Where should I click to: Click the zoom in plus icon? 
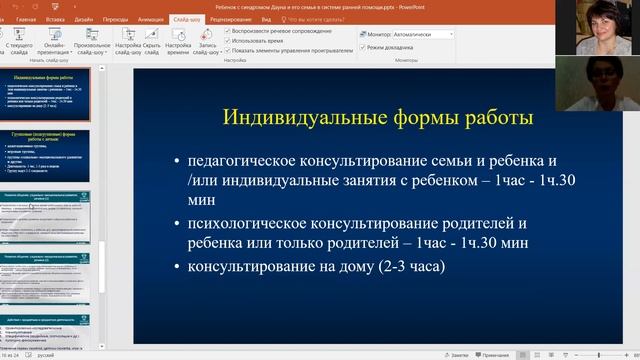tap(627, 355)
